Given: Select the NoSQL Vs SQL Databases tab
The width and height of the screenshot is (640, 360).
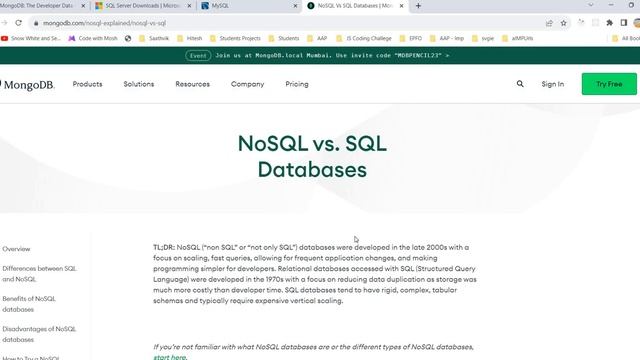Looking at the screenshot, I should [355, 6].
